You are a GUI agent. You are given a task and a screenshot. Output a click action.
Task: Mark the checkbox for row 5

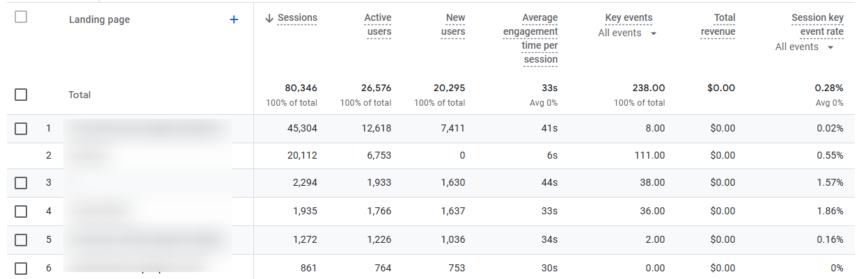pos(21,240)
